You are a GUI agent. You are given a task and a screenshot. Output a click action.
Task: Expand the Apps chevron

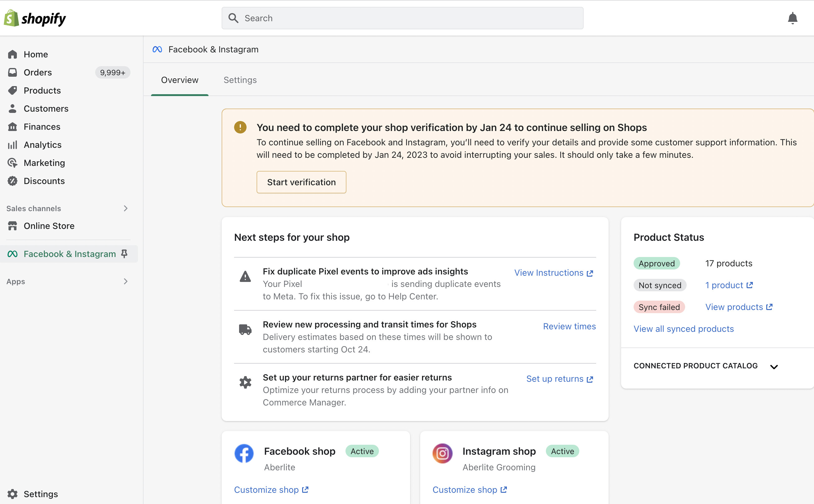[125, 281]
